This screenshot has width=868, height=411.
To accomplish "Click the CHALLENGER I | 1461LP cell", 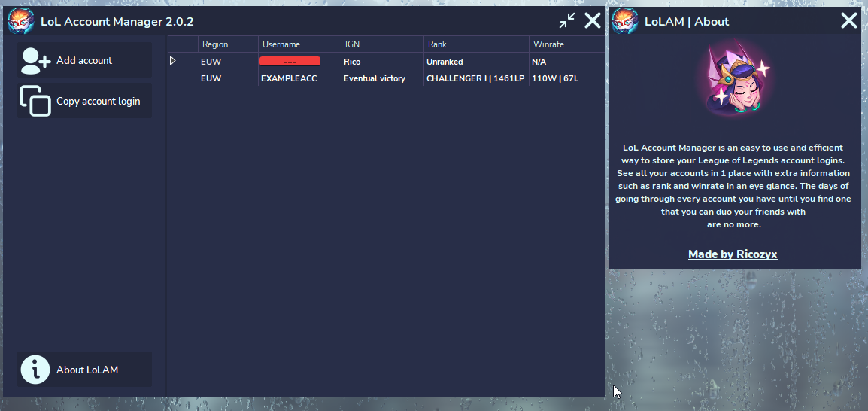I will 476,78.
